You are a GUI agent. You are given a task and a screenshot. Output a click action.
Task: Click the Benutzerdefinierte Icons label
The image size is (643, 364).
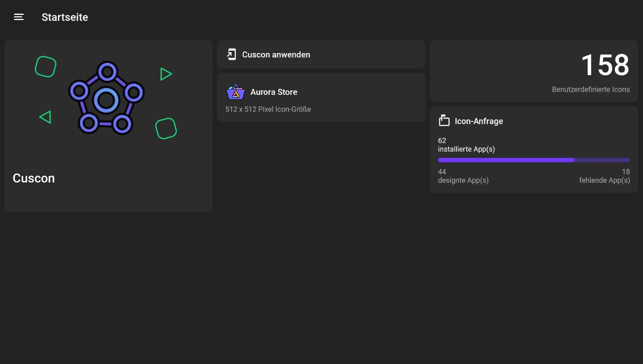590,89
